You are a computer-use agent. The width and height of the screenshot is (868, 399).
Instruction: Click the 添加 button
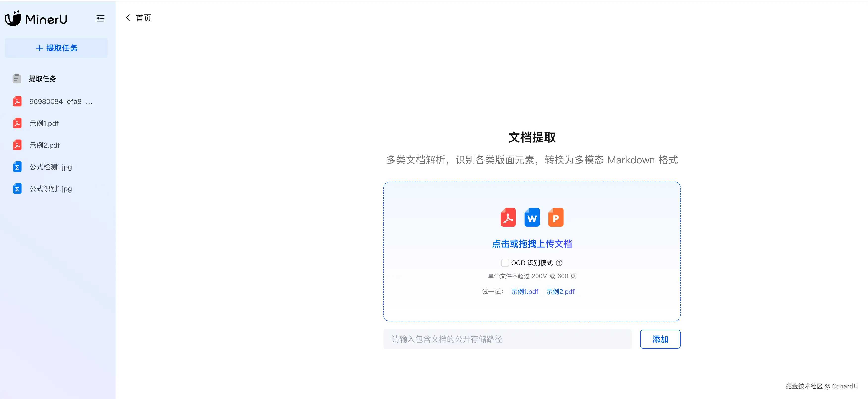(x=660, y=339)
